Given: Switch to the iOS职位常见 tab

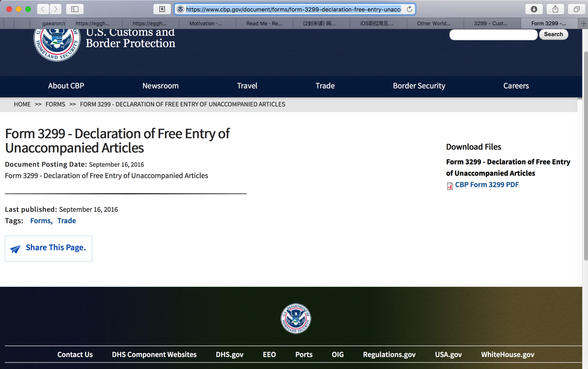Looking at the screenshot, I should point(378,23).
